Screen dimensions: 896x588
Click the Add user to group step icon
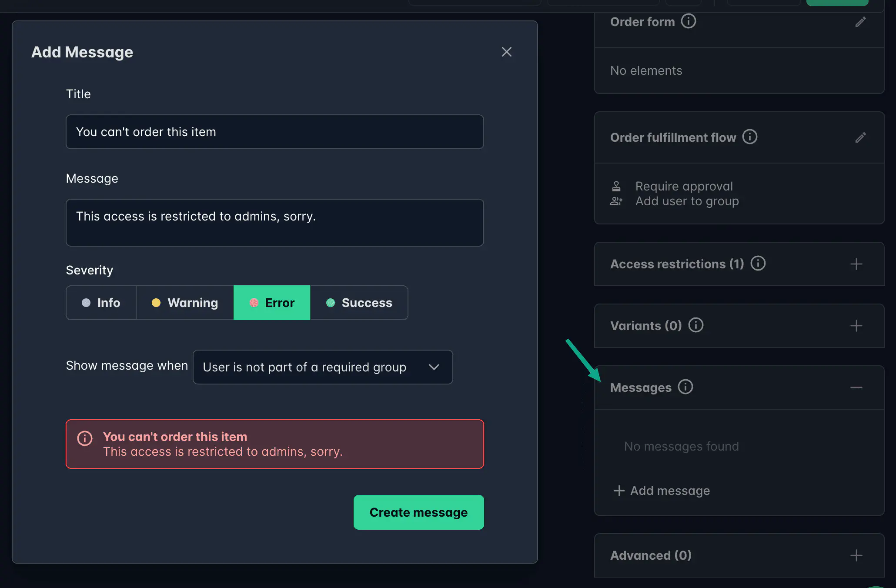[616, 201]
